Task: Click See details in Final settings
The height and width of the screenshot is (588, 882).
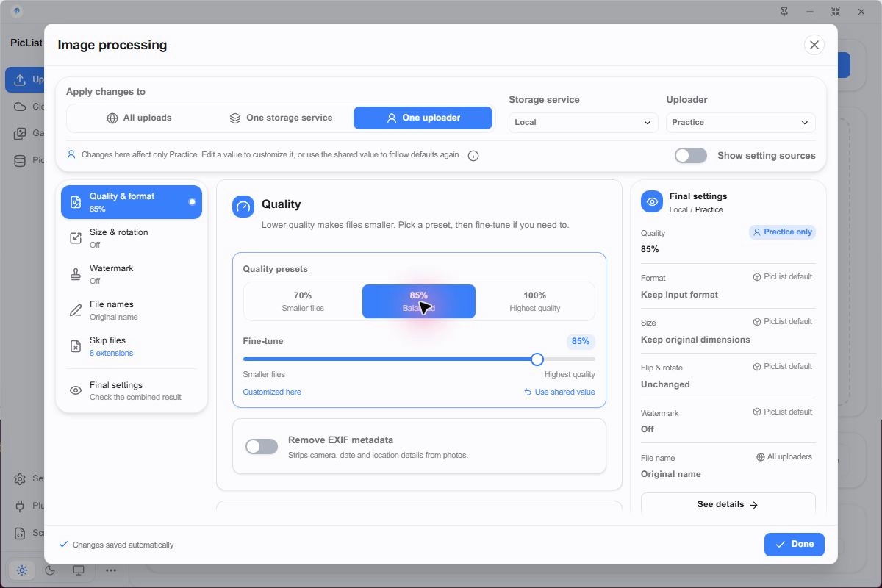Action: [728, 504]
